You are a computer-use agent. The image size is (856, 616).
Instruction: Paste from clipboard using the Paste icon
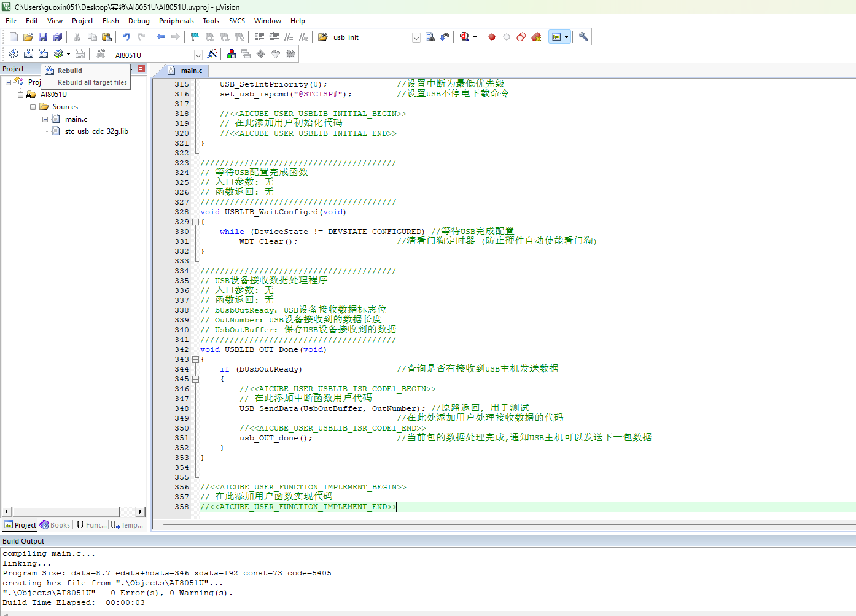coord(107,37)
